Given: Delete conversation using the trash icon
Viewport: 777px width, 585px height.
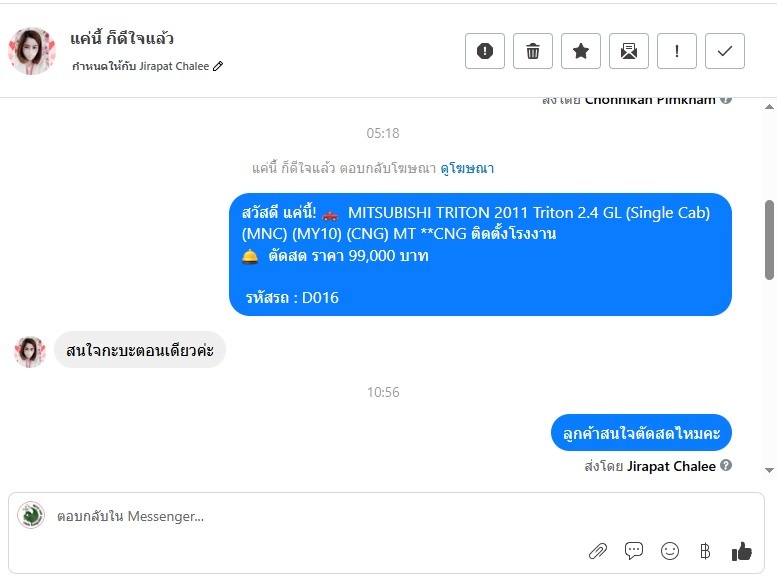Looking at the screenshot, I should (533, 51).
